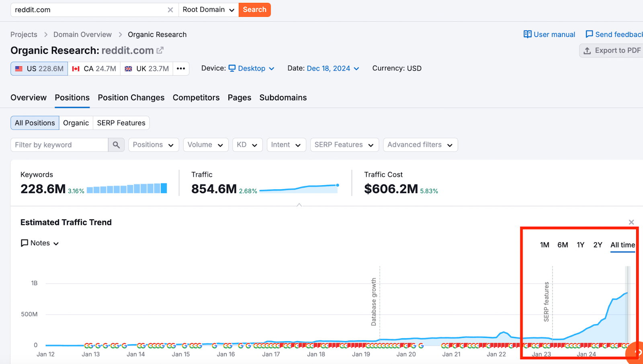Image resolution: width=643 pixels, height=364 pixels.
Task: Expand the KD filter dropdown
Action: pos(247,145)
